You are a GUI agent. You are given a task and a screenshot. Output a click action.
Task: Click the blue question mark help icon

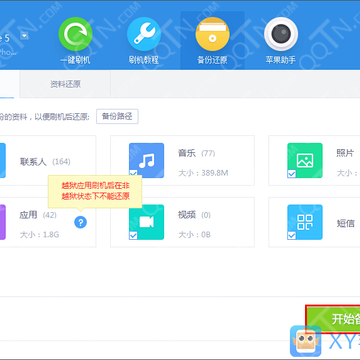(80, 222)
